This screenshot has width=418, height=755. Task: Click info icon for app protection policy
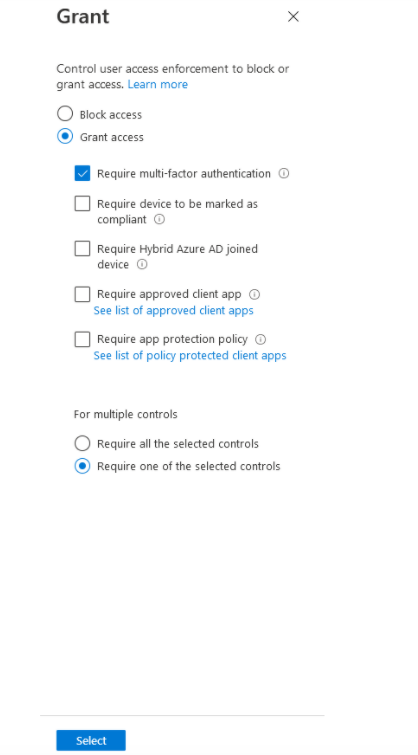pyautogui.click(x=261, y=339)
